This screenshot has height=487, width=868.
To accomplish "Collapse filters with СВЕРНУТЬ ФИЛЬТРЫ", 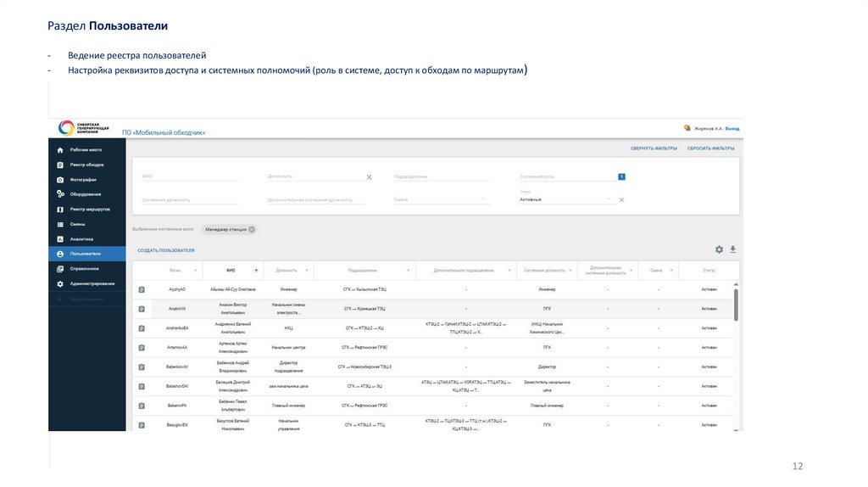I will 654,148.
